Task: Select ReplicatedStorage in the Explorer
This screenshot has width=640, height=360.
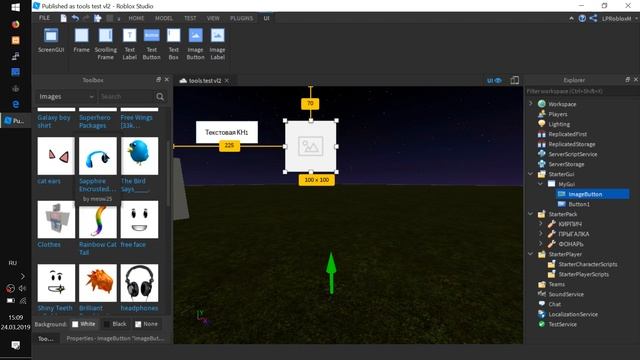Action: tap(571, 144)
